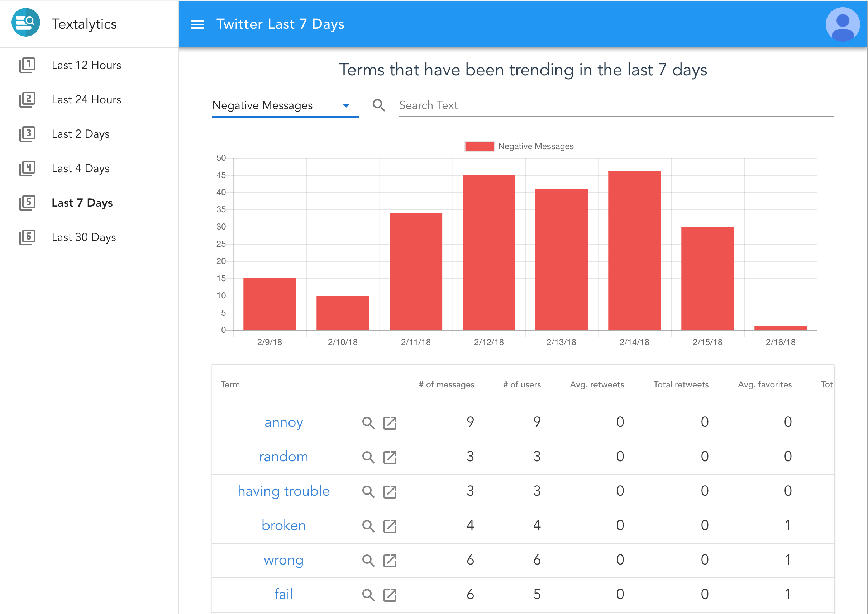Click the Textalytics logo icon
The width and height of the screenshot is (868, 614).
tap(26, 23)
